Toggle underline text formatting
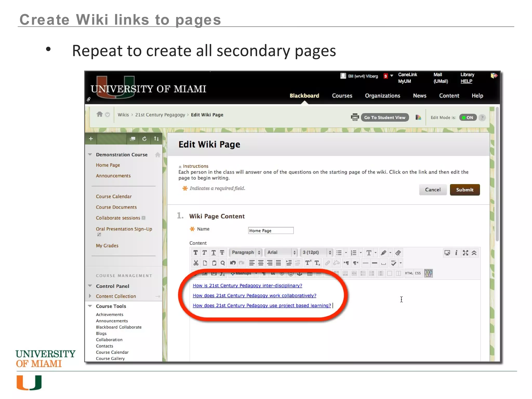Image resolution: width=532 pixels, height=399 pixels. [x=213, y=252]
